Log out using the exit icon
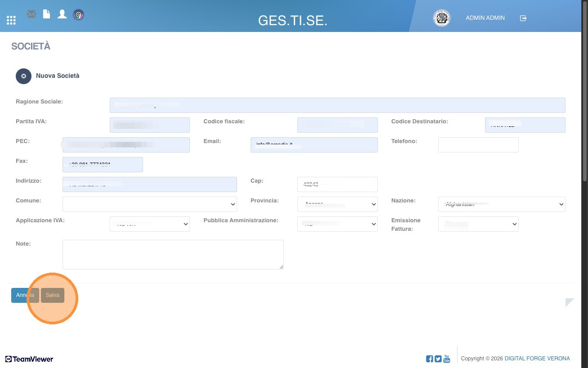The height and width of the screenshot is (368, 588). [x=523, y=18]
